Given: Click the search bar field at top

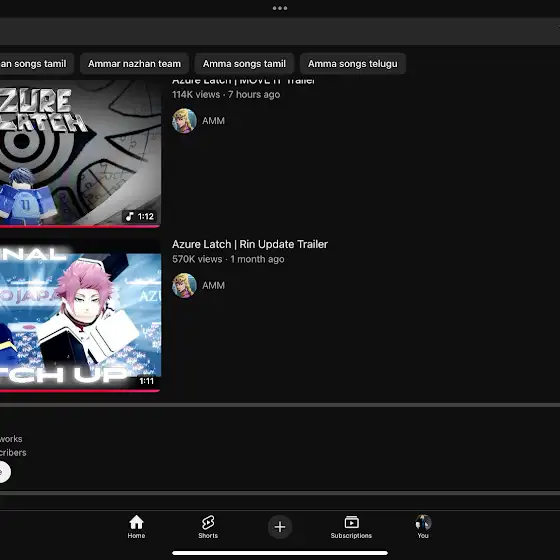Looking at the screenshot, I should [x=280, y=31].
